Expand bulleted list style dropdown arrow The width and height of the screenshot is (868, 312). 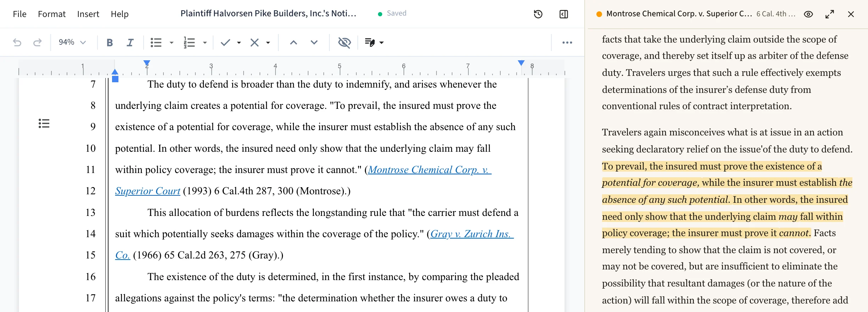172,43
